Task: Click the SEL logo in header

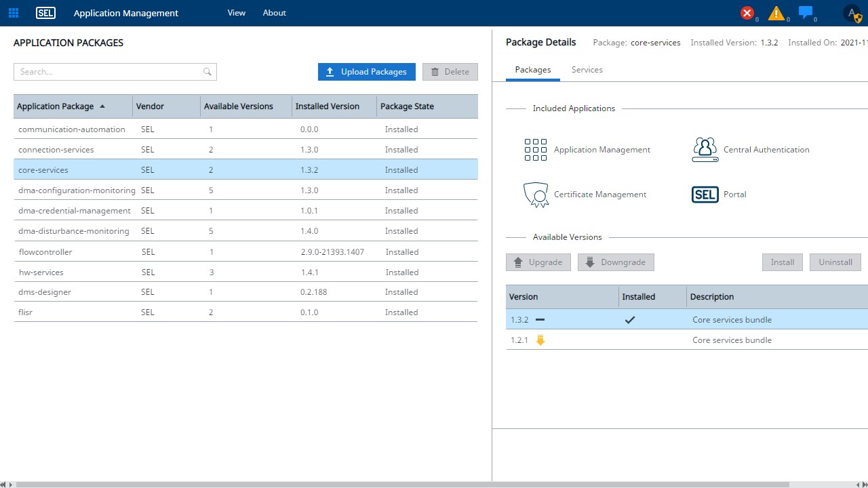Action: pyautogui.click(x=45, y=13)
